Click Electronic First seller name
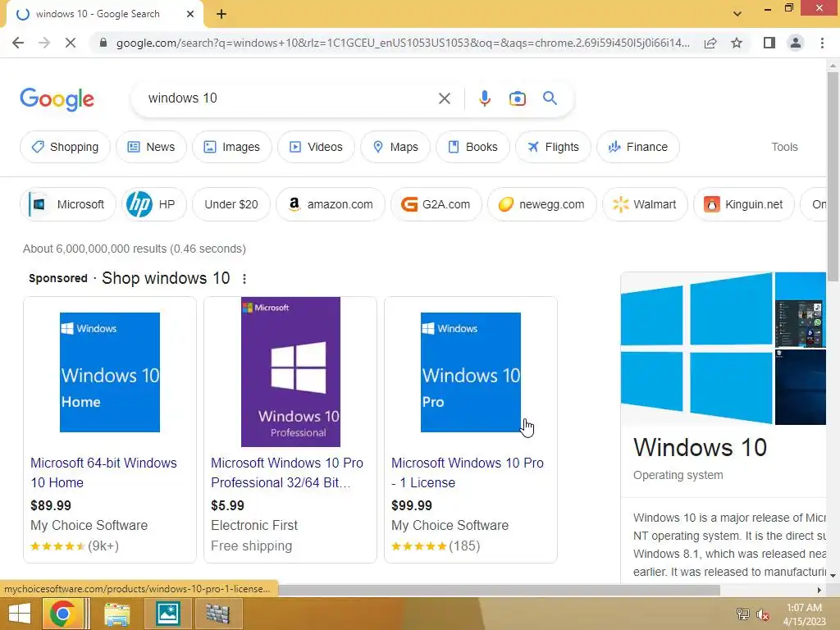The height and width of the screenshot is (630, 840). [254, 525]
